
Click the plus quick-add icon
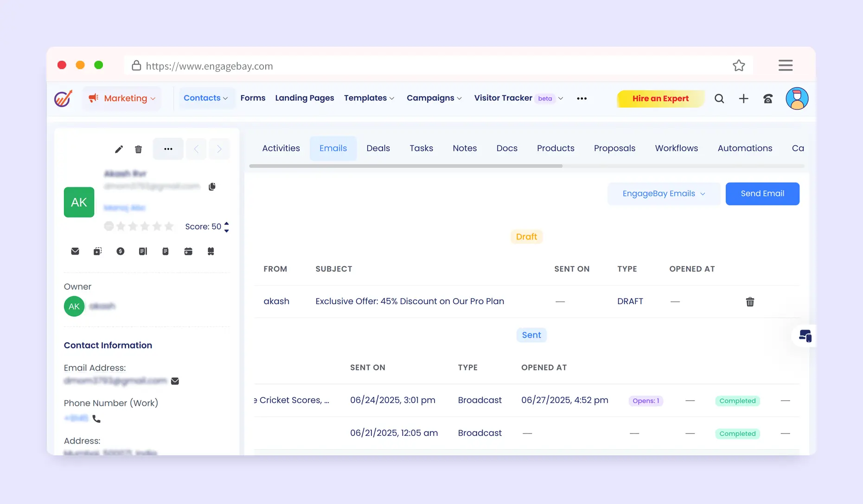click(743, 99)
